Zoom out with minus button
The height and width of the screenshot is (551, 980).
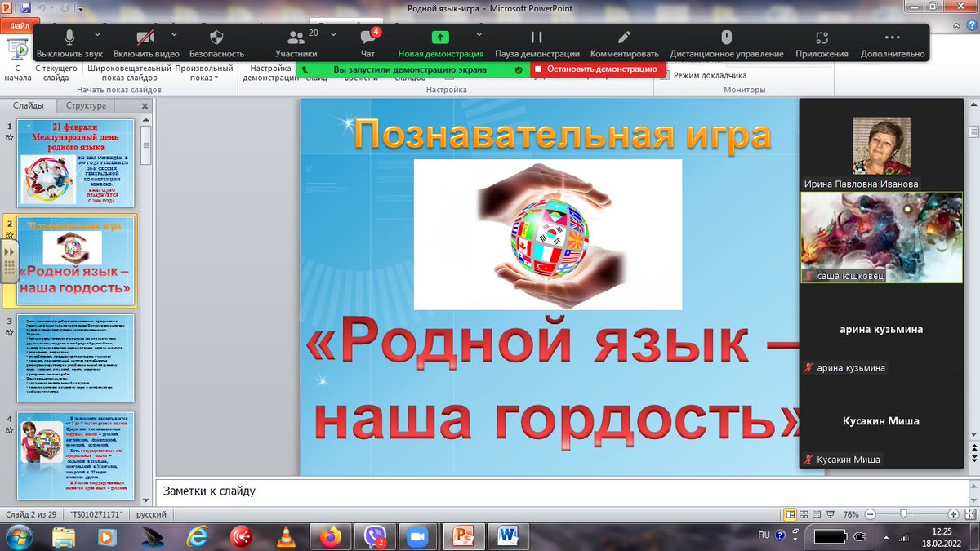click(x=870, y=515)
